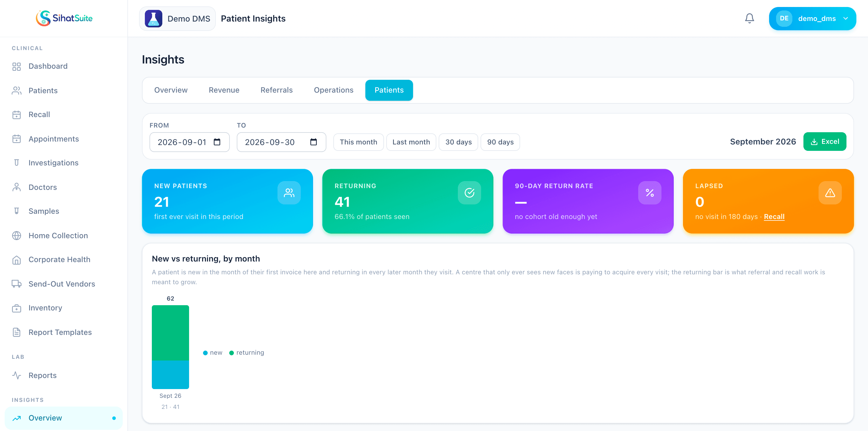The width and height of the screenshot is (868, 431).
Task: Click the Investigations test tube icon
Action: [x=17, y=163]
